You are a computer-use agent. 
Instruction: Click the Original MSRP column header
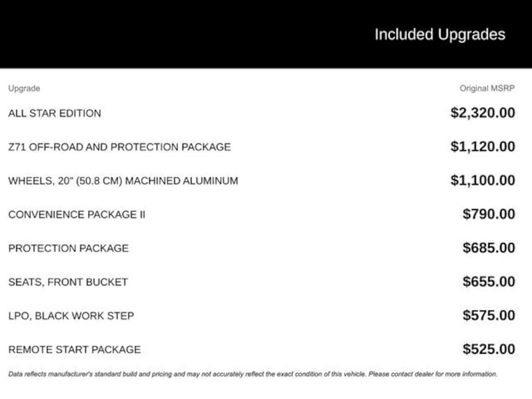pos(487,88)
